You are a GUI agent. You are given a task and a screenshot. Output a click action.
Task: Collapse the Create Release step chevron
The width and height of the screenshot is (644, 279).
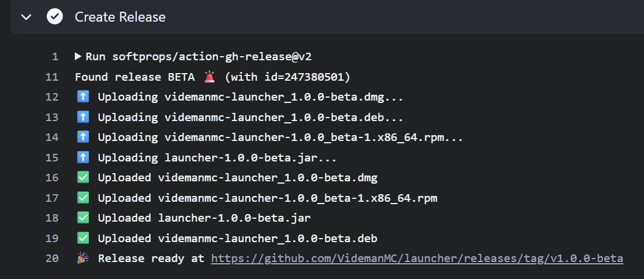click(26, 17)
